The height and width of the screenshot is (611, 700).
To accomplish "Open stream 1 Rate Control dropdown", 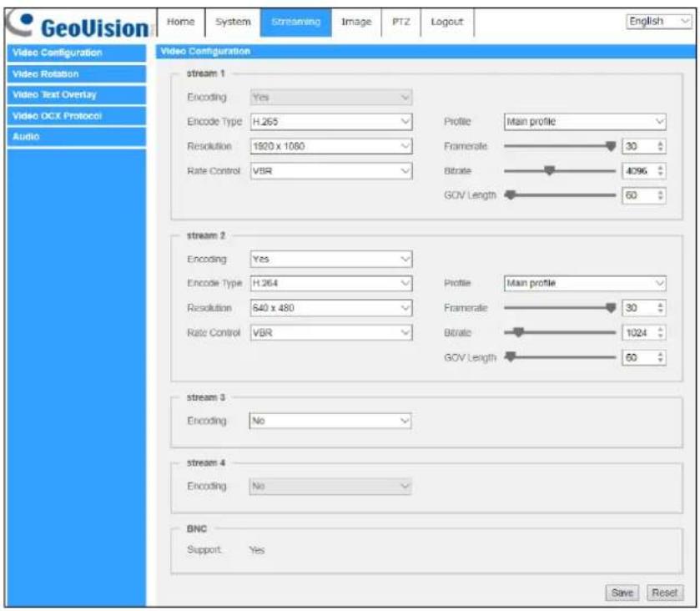I will [330, 170].
